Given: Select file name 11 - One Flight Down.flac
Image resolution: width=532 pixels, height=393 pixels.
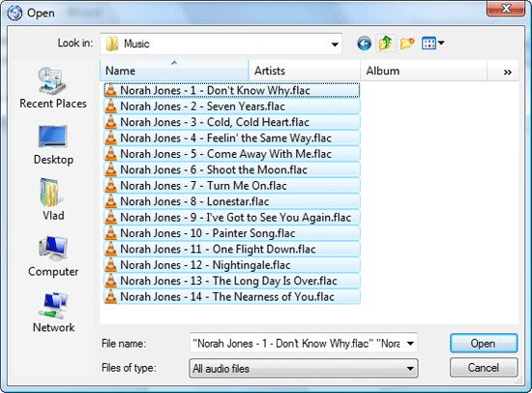Looking at the screenshot, I should click(x=219, y=250).
